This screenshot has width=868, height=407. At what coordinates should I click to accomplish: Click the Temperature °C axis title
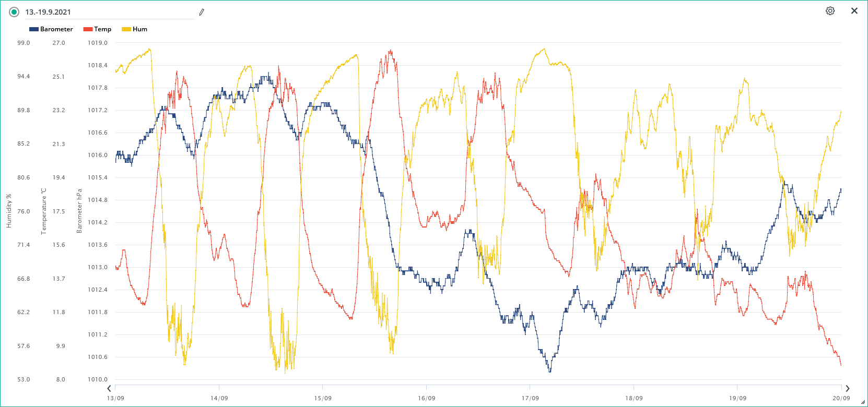44,211
